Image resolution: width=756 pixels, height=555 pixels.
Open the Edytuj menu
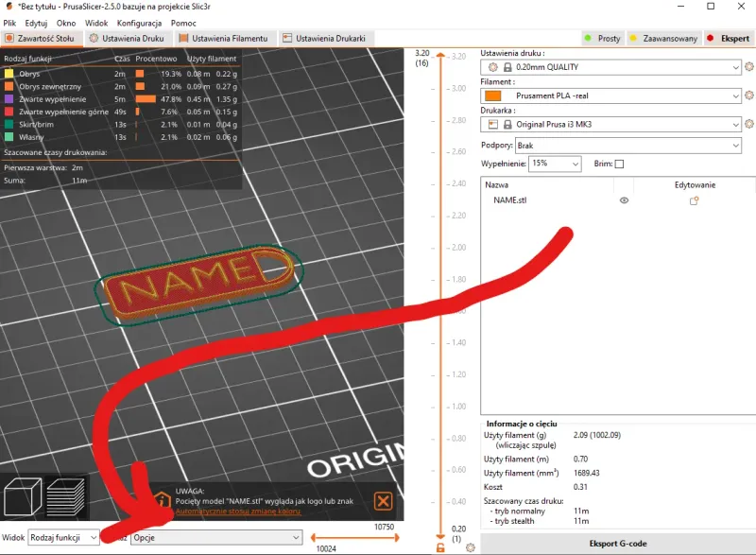[x=36, y=23]
